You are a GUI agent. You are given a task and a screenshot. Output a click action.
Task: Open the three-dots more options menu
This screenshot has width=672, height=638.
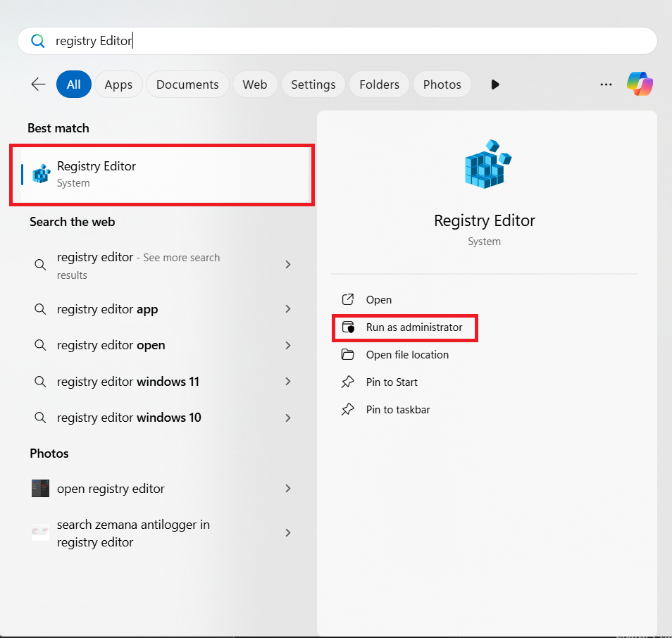tap(606, 85)
